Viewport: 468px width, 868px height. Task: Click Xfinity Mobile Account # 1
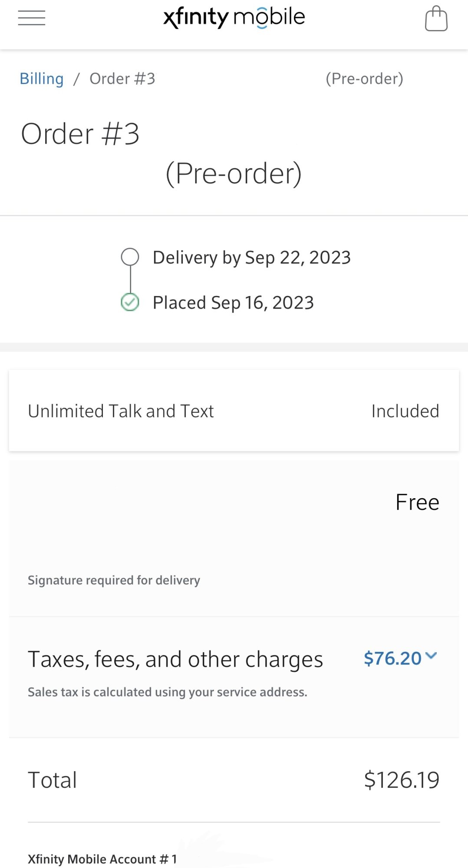(102, 859)
